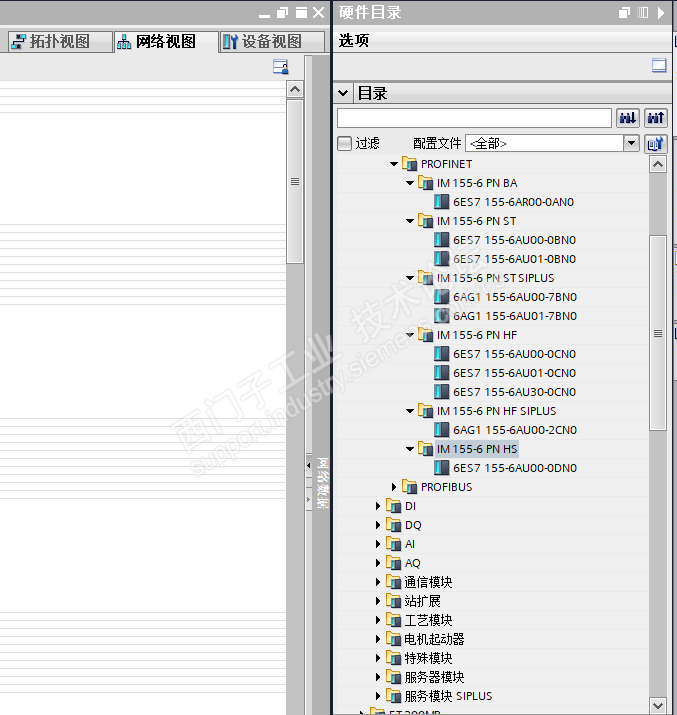The height and width of the screenshot is (715, 677).
Task: Collapse the IM 155-6 PN HS folder
Action: tap(410, 449)
